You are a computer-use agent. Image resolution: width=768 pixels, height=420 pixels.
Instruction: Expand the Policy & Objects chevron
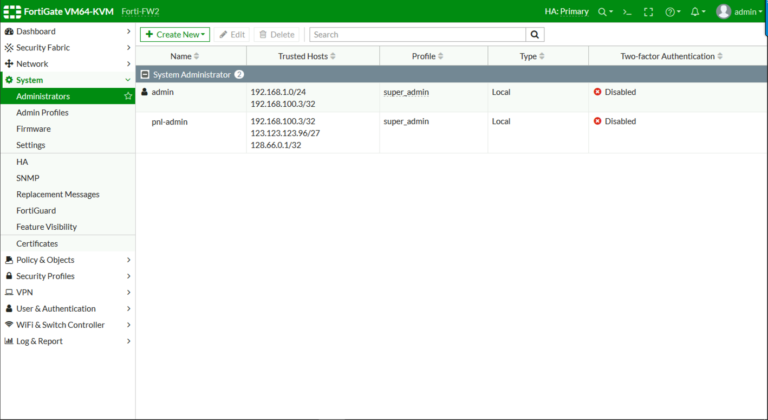pos(128,260)
